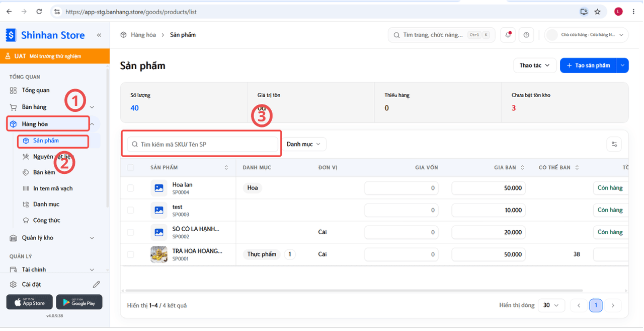Open the store owner account dropdown

coord(587,35)
